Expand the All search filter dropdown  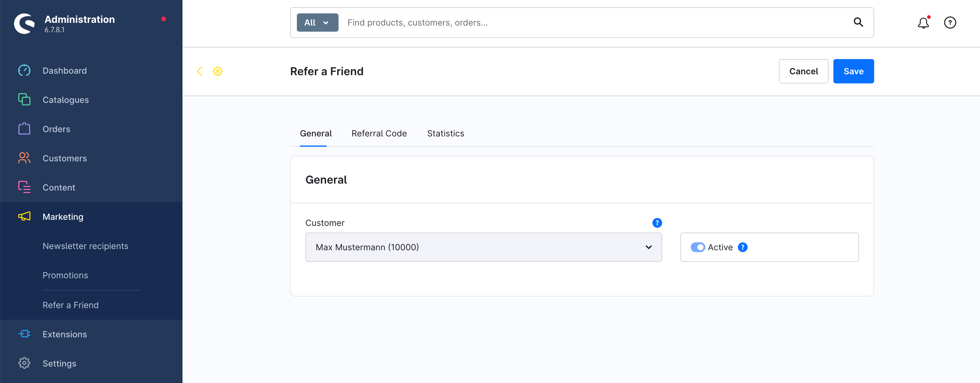[317, 23]
